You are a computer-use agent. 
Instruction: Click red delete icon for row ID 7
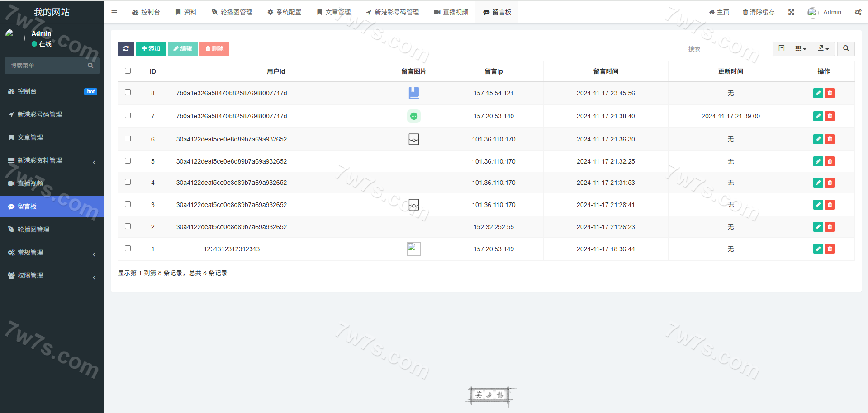(x=830, y=116)
